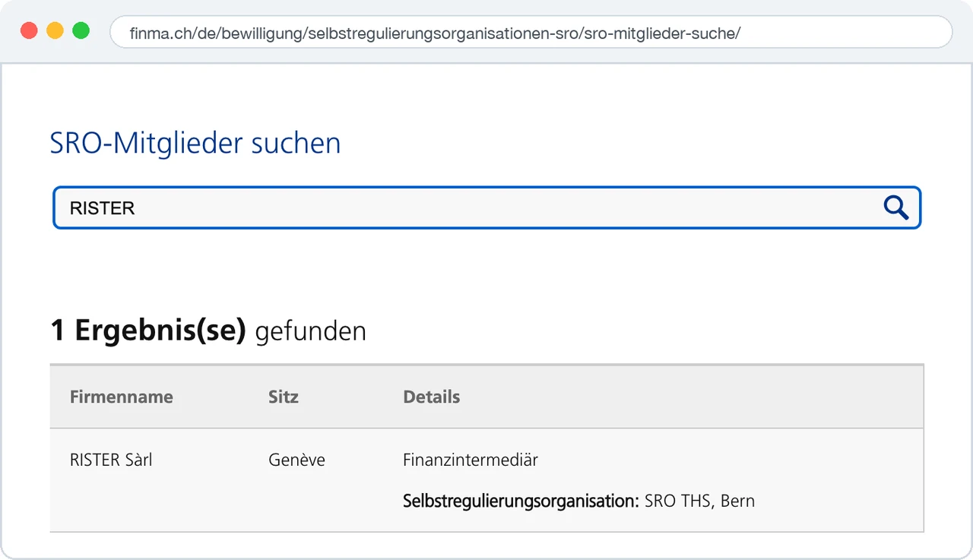
Task: Click the magnifying glass search icon
Action: point(896,207)
